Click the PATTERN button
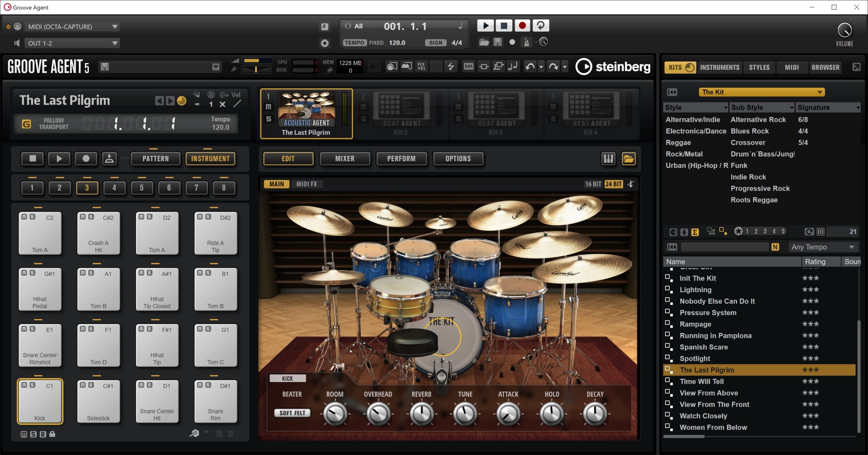This screenshot has height=455, width=868. pyautogui.click(x=156, y=159)
